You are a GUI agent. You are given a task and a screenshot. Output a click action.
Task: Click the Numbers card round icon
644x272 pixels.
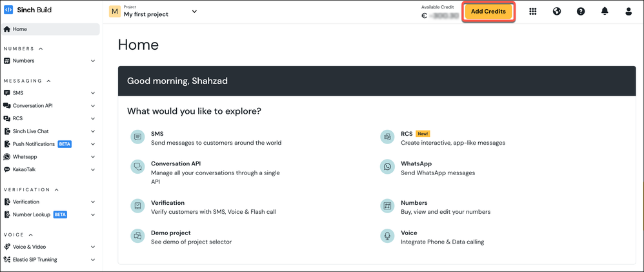(387, 206)
